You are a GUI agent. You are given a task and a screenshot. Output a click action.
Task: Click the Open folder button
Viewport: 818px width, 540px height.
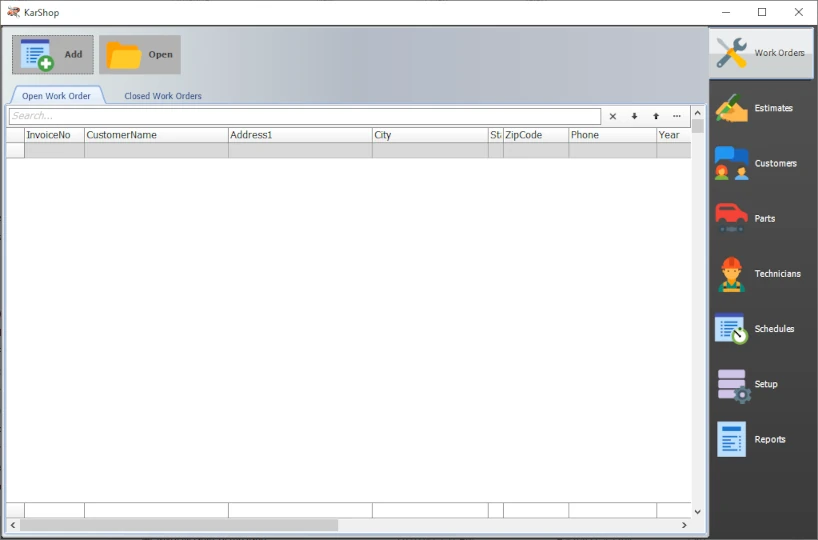click(x=140, y=55)
